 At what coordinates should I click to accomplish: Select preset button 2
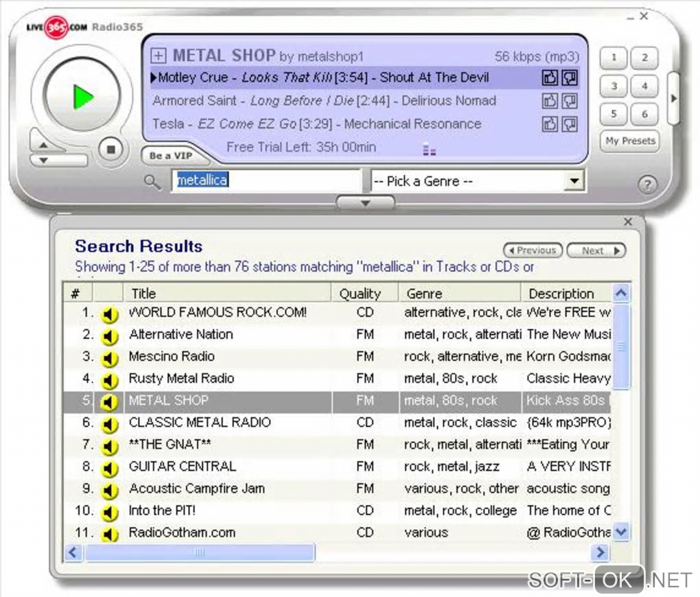(x=644, y=58)
